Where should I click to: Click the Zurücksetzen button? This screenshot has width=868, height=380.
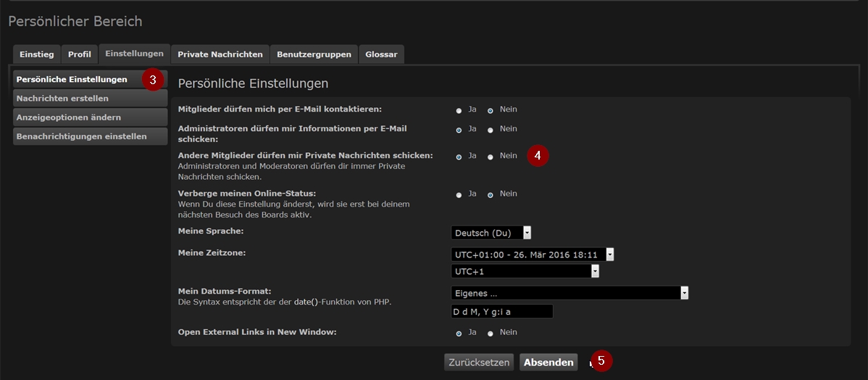point(479,363)
